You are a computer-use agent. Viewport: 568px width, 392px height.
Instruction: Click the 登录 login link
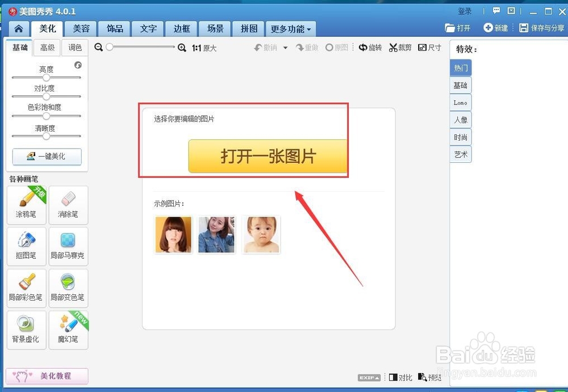pyautogui.click(x=465, y=11)
